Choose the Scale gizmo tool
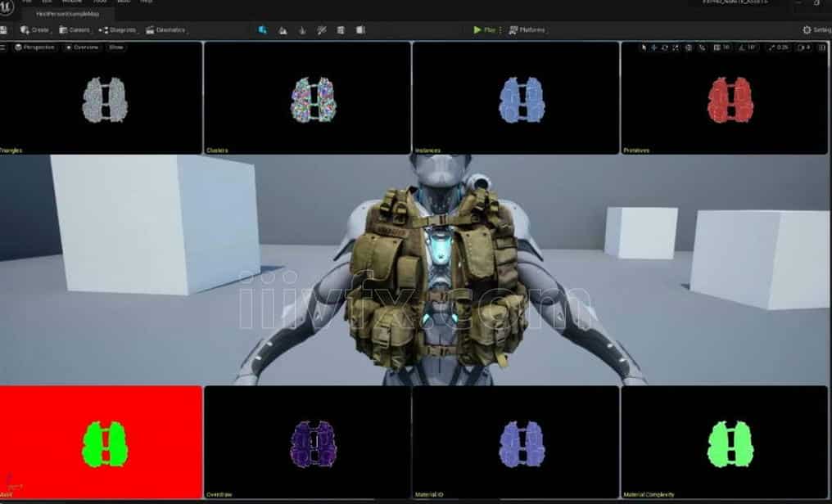 pyautogui.click(x=676, y=47)
